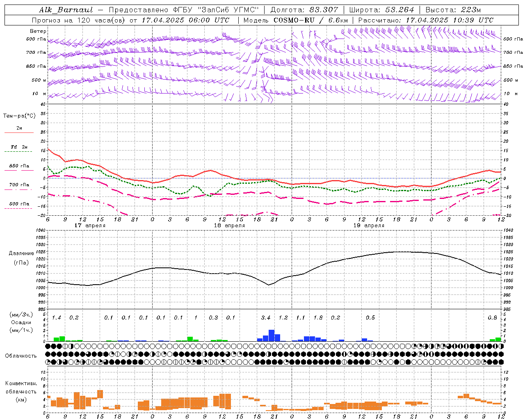Click the 17 апреля date label
Image resolution: width=525 pixels, height=420 pixels.
pos(90,226)
